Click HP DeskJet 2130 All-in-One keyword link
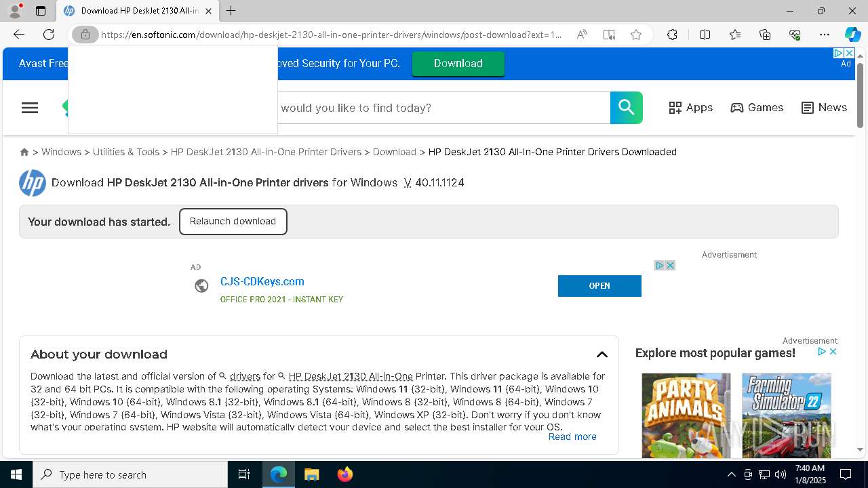Screen dimensions: 868x488 351,376
